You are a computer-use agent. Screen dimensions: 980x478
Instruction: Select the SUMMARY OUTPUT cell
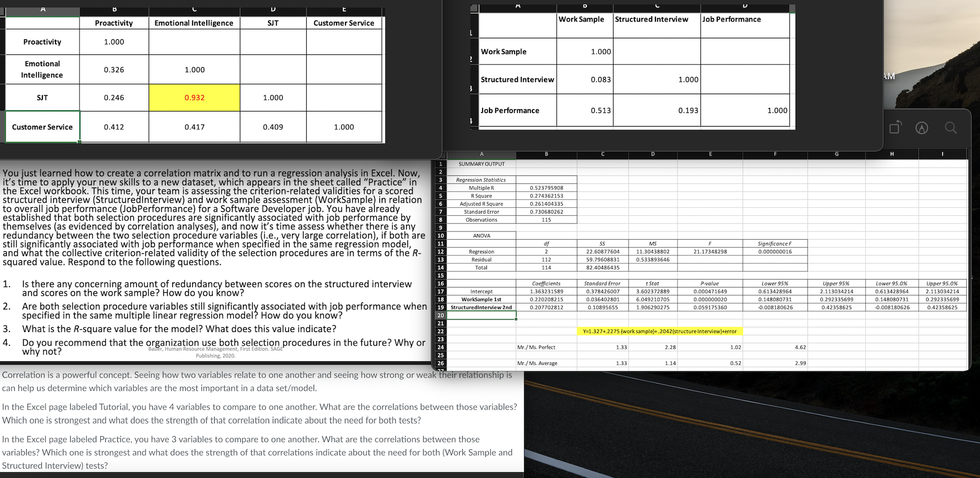pyautogui.click(x=482, y=164)
